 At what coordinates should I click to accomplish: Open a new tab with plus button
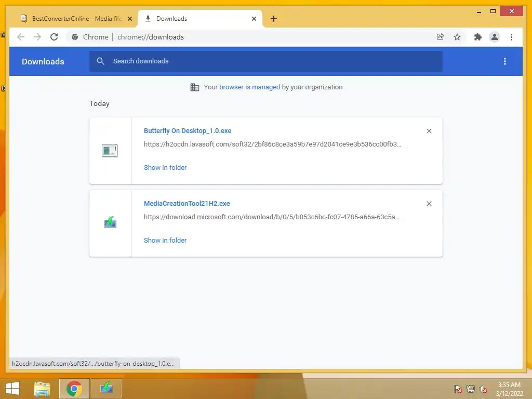(274, 19)
